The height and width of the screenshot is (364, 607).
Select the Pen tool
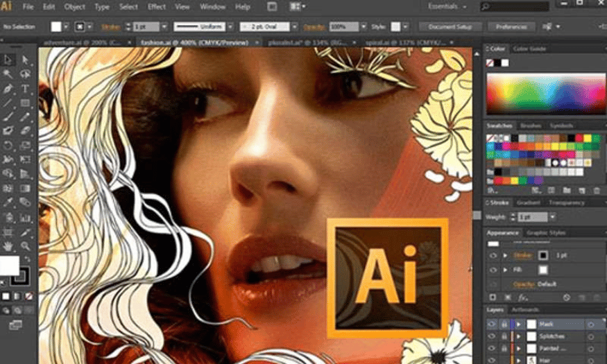8,89
